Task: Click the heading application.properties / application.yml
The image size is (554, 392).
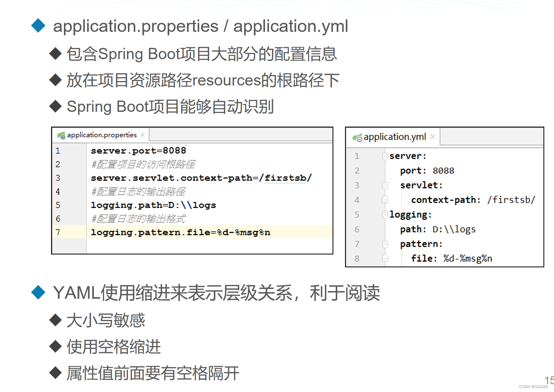Action: point(200,26)
